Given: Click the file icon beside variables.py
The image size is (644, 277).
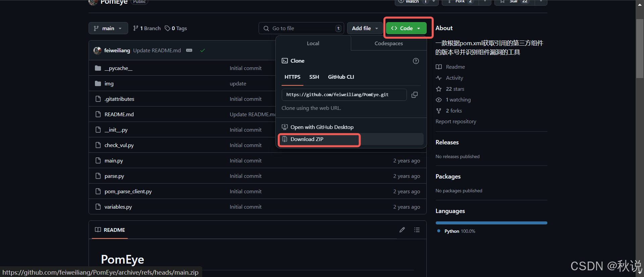Looking at the screenshot, I should [x=98, y=207].
